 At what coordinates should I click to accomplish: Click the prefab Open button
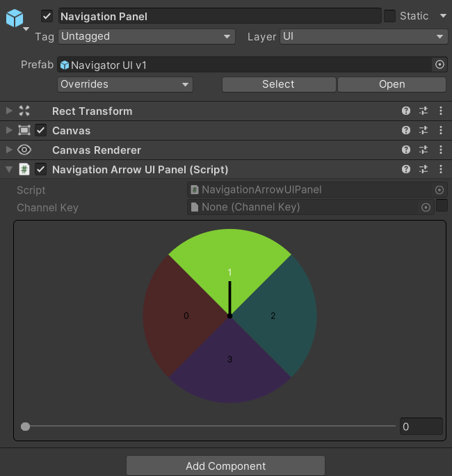(392, 84)
